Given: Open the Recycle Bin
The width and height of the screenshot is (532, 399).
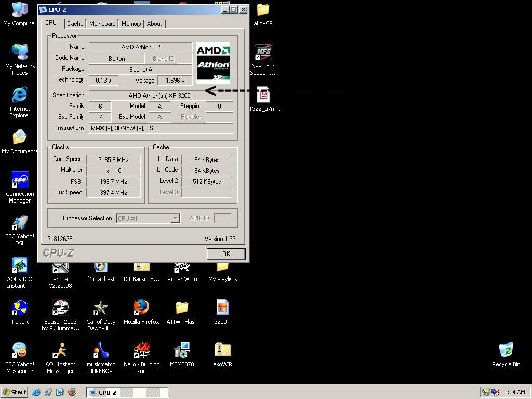Looking at the screenshot, I should coord(506,351).
